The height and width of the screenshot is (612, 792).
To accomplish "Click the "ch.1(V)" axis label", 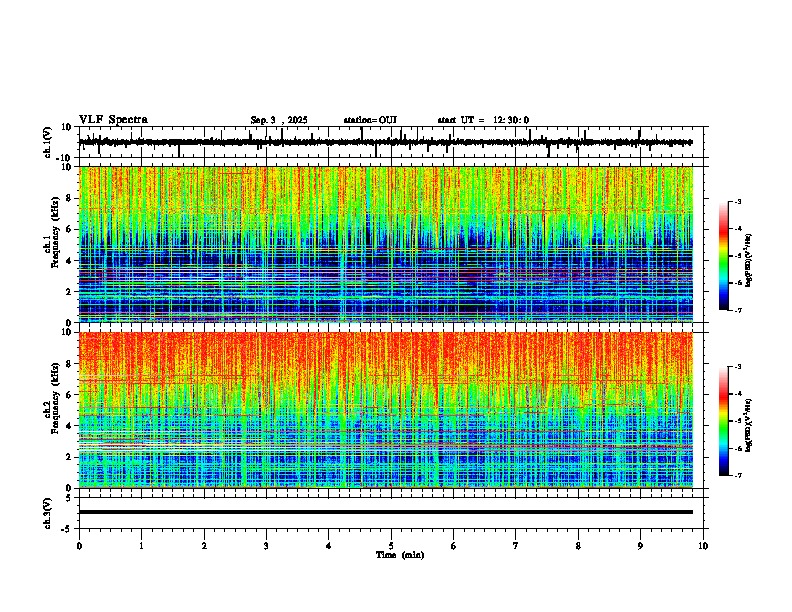I will coord(48,142).
